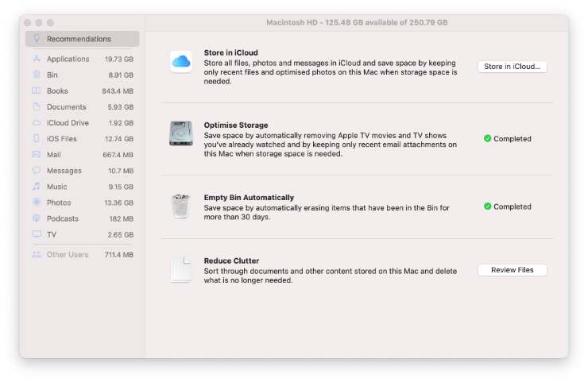Viewport: 588px width, 382px height.
Task: Click the iOS Files phone icon
Action: pyautogui.click(x=37, y=138)
